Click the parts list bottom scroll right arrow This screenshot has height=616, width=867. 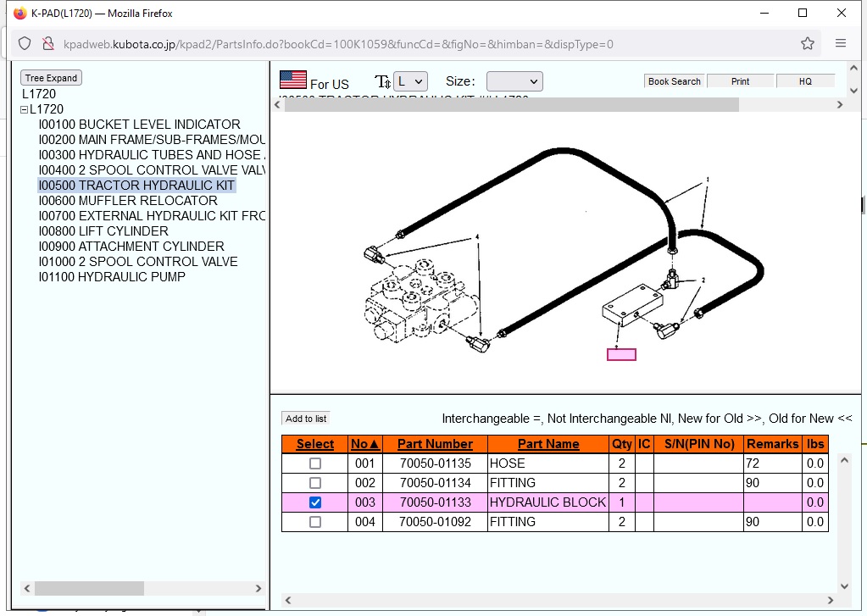point(830,600)
